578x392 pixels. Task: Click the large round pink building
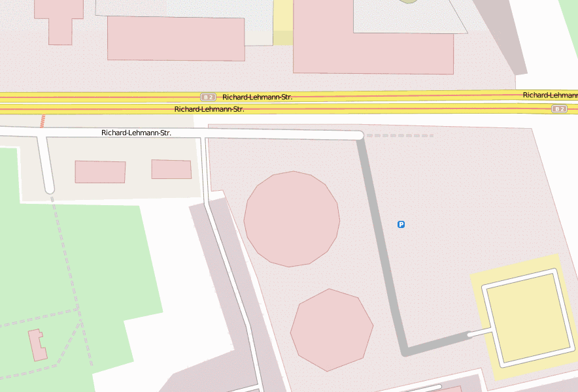click(292, 219)
